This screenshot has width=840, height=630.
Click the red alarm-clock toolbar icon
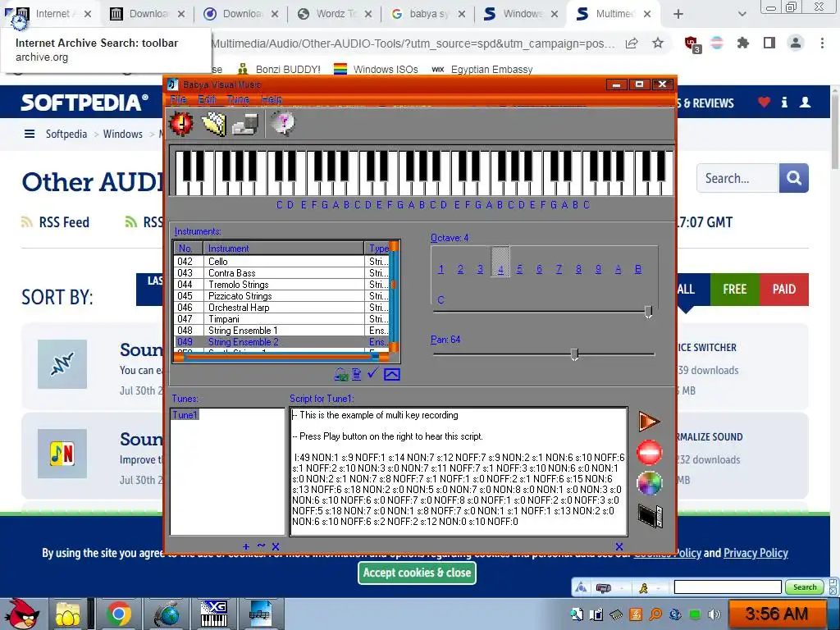pos(181,123)
